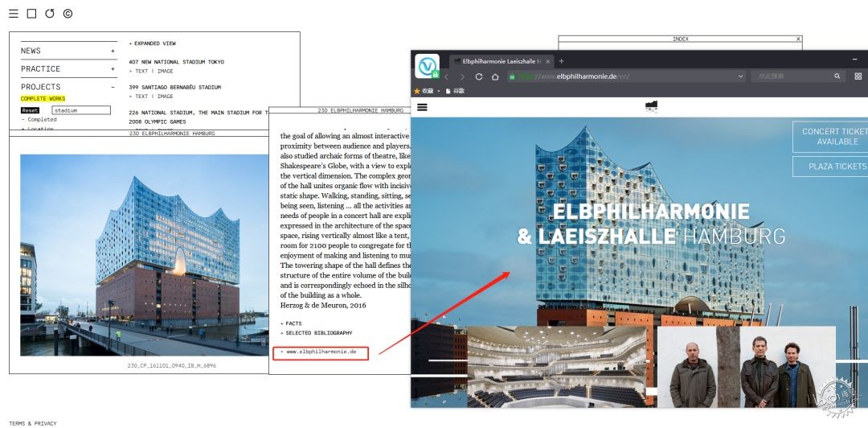The height and width of the screenshot is (428, 868).
Task: Reload the page with browser refresh icon
Action: 479,76
